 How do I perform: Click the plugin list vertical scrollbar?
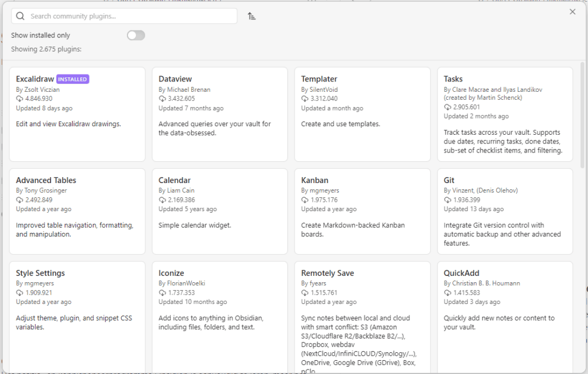(x=582, y=115)
